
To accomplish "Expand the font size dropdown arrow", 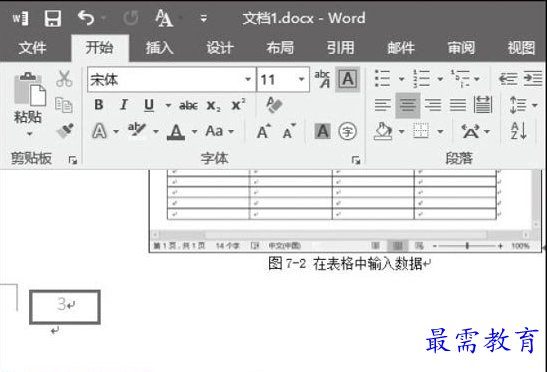I will tap(302, 80).
